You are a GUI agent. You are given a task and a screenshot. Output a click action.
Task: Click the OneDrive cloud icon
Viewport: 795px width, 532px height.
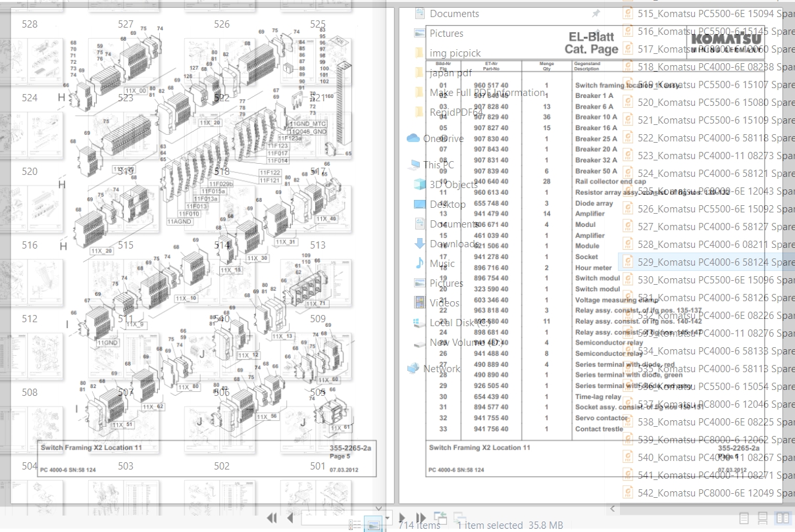click(x=413, y=138)
